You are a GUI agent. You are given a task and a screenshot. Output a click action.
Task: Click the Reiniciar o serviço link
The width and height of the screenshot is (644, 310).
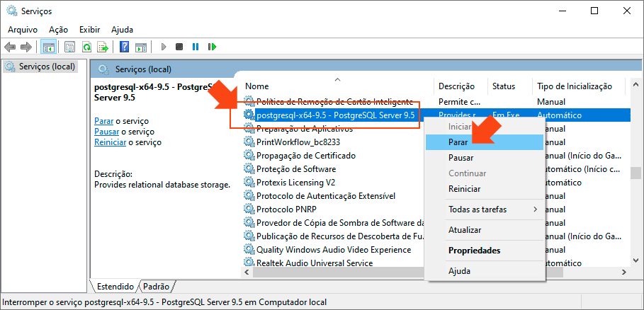[110, 142]
